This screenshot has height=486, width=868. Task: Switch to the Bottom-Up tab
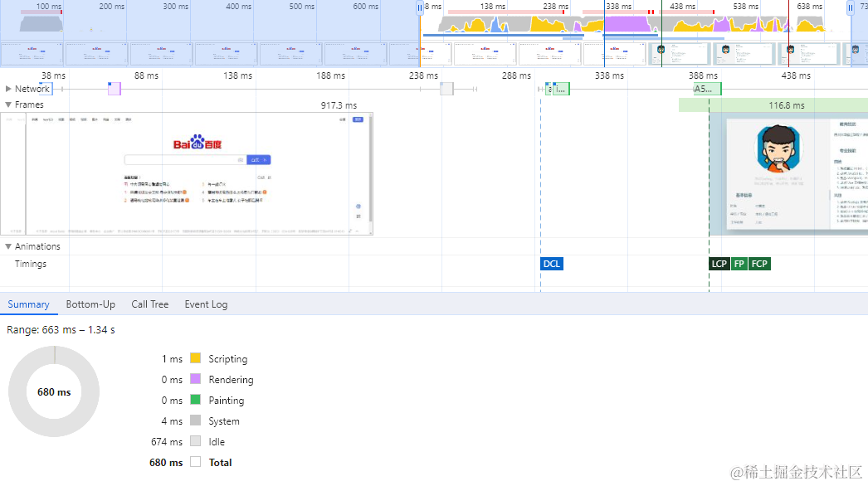(x=90, y=304)
